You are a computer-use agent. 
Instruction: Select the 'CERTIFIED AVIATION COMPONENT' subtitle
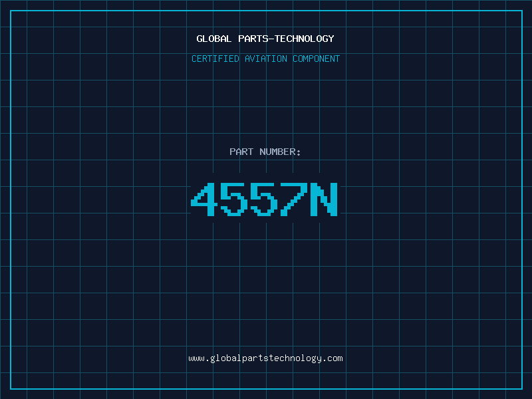(265, 59)
